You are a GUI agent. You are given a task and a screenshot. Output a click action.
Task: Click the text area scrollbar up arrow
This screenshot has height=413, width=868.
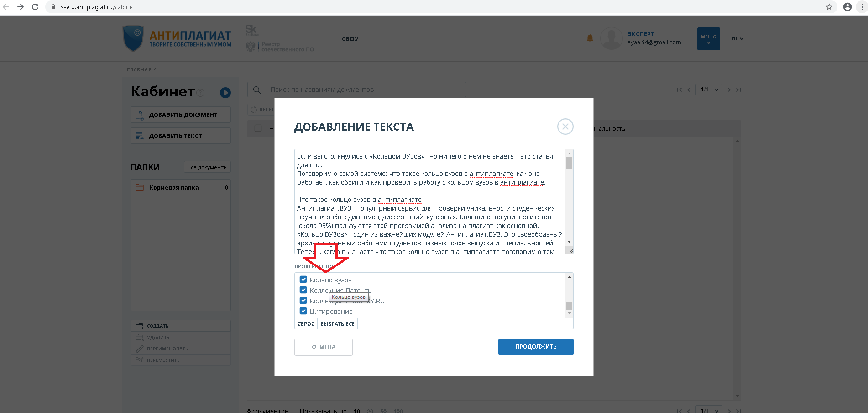(x=569, y=153)
